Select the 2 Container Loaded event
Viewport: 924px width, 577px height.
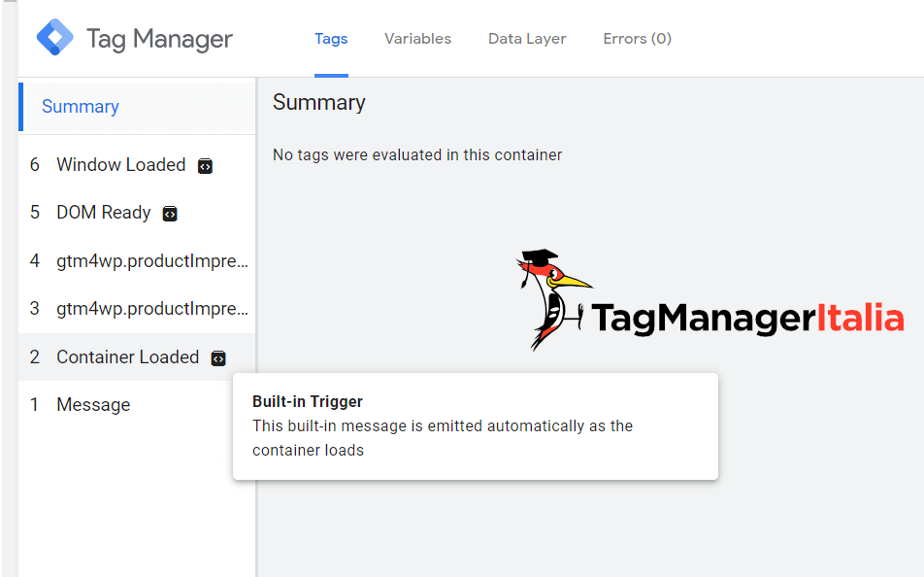click(137, 356)
